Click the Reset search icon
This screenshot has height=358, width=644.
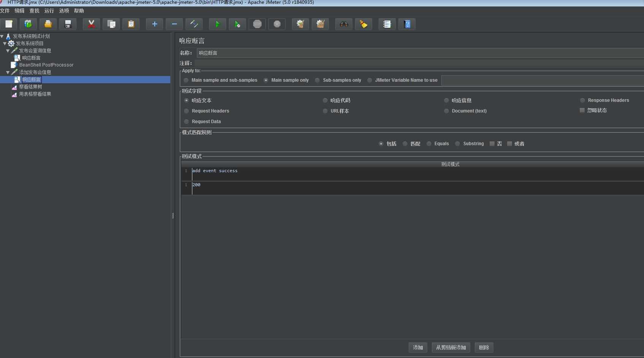tap(364, 24)
